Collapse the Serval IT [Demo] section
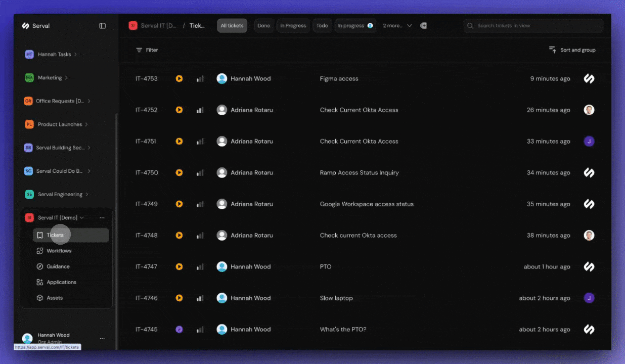Viewport: 625px width, 364px height. click(82, 218)
